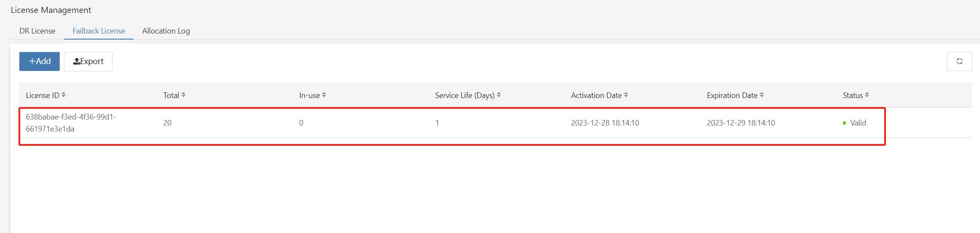
Task: Click the Total value 20 cell
Action: [167, 123]
